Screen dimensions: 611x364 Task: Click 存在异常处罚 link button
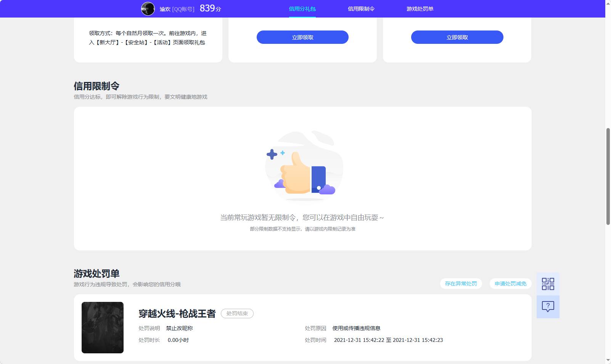(461, 284)
